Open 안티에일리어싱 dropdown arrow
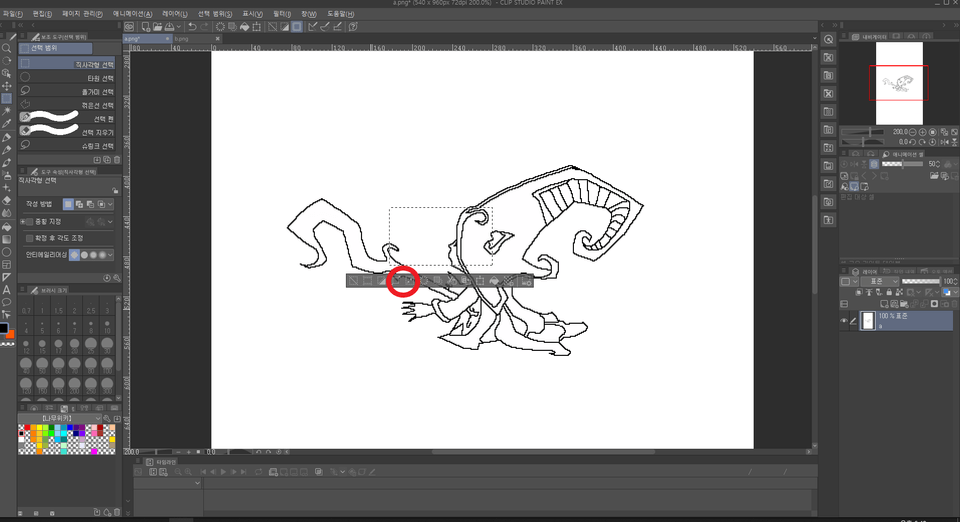Image resolution: width=960 pixels, height=522 pixels. point(110,255)
